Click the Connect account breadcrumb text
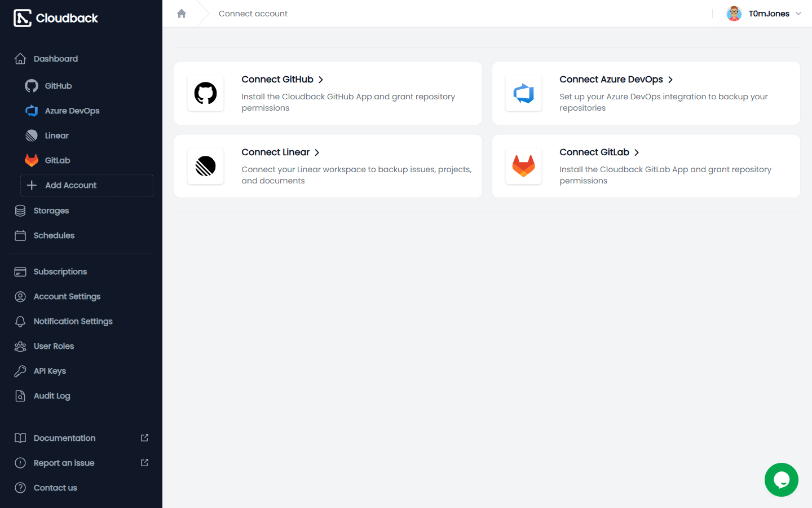The height and width of the screenshot is (508, 812). (x=253, y=14)
